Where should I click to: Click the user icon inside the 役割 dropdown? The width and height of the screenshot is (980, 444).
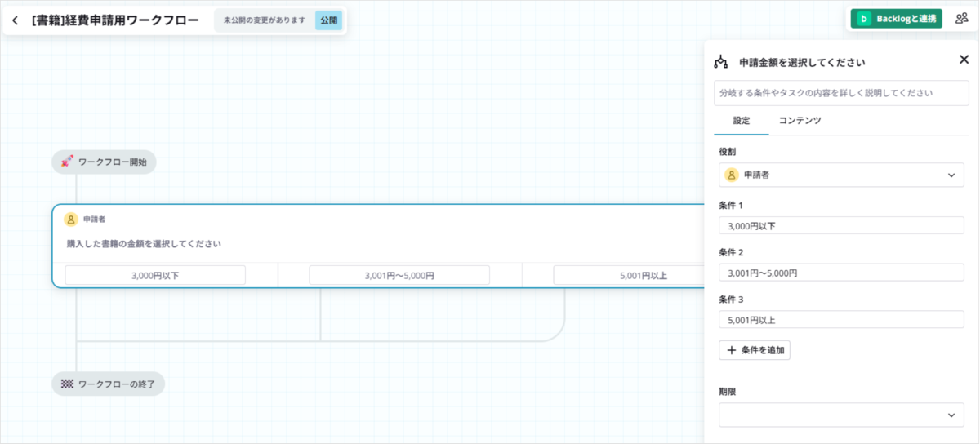point(732,175)
